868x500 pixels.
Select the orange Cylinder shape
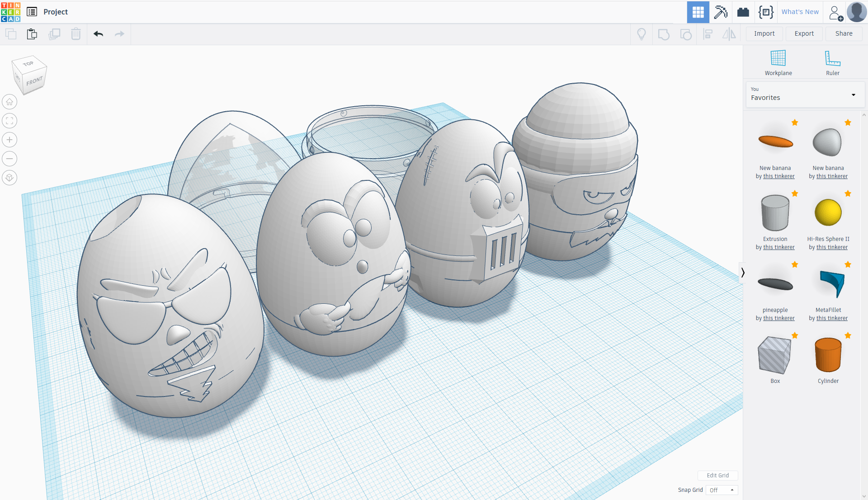pyautogui.click(x=828, y=355)
